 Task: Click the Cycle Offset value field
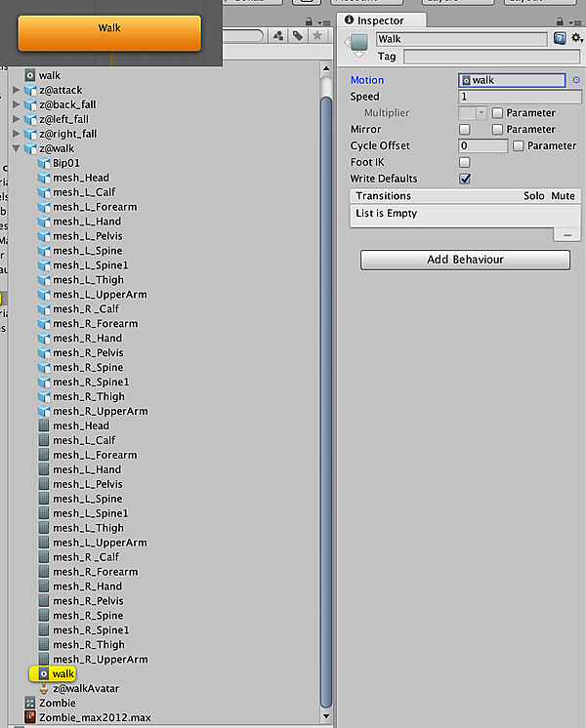point(482,145)
